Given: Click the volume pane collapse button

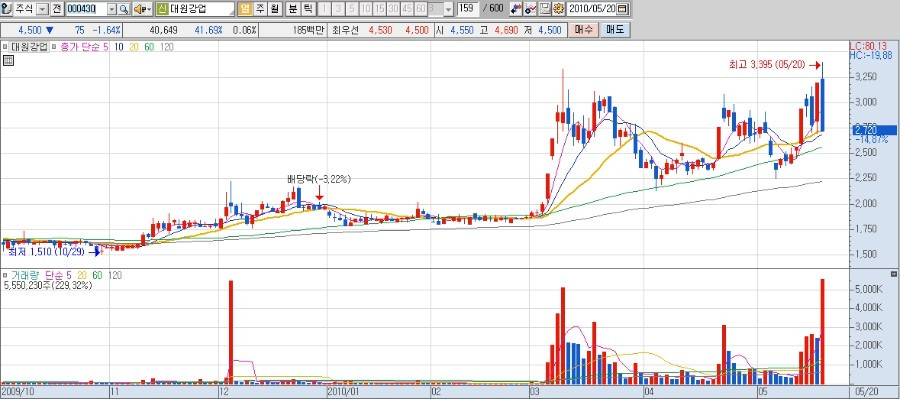Looking at the screenshot, I should (x=893, y=274).
